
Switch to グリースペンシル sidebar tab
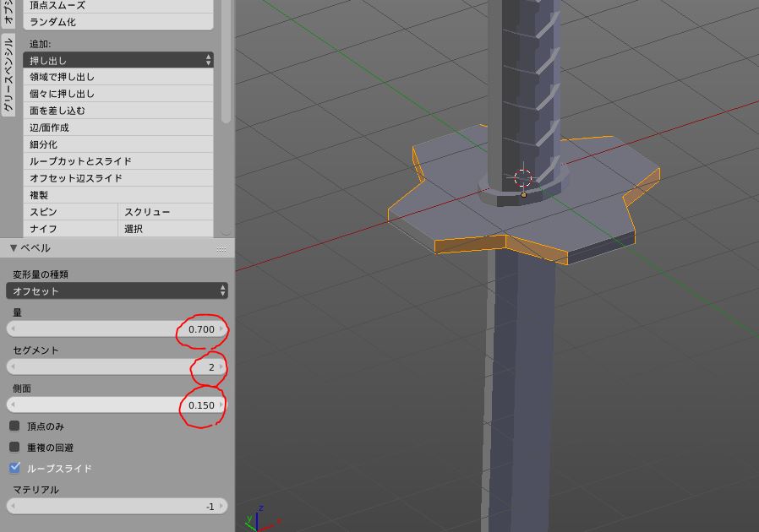tap(8, 75)
